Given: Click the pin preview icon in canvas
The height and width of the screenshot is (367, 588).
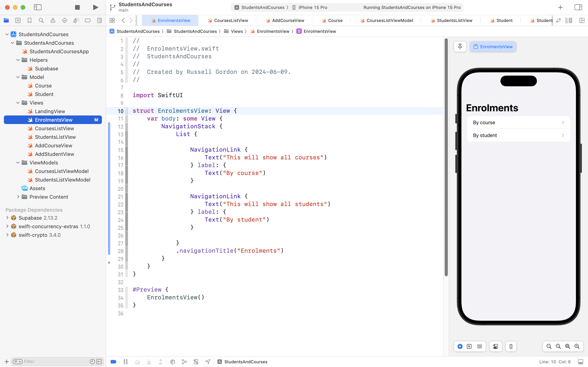Looking at the screenshot, I should pos(460,47).
